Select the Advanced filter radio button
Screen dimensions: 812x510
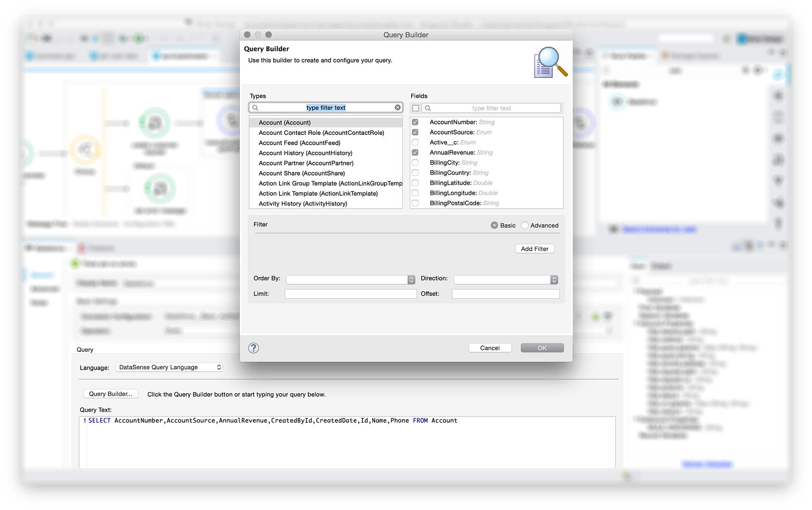(525, 225)
